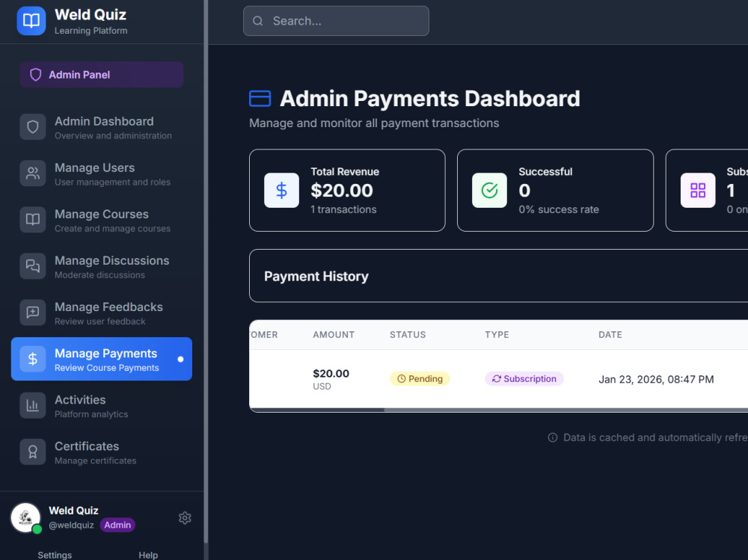
Task: Click the Admin Payments Dashboard heading
Action: (430, 99)
